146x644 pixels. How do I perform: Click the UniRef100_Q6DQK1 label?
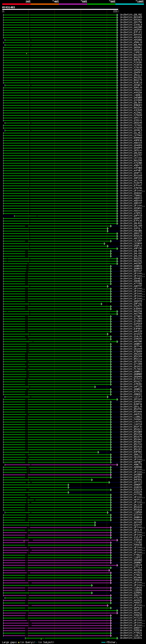click(131, 48)
